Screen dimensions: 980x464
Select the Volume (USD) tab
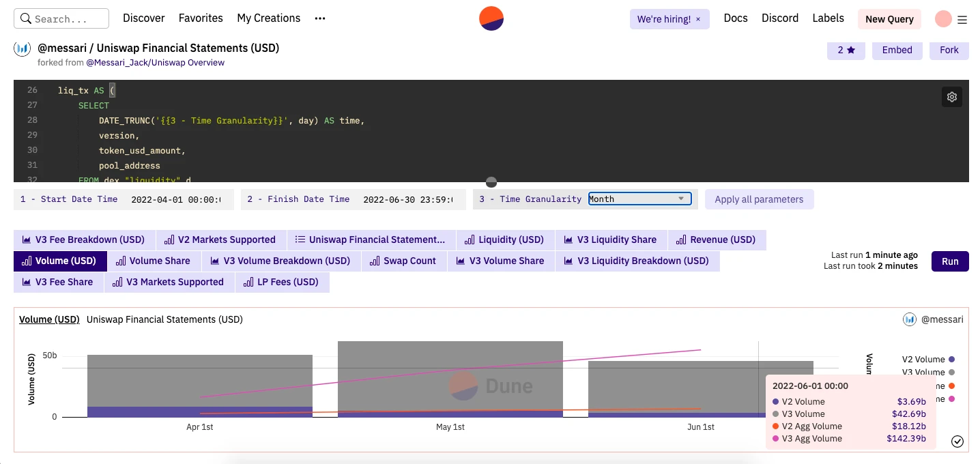tap(60, 261)
